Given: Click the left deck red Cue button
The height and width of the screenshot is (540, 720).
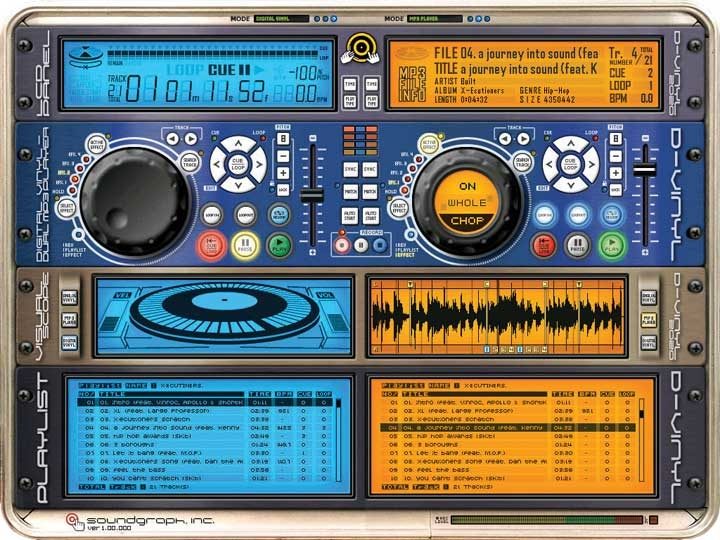Looking at the screenshot, I should 211,246.
